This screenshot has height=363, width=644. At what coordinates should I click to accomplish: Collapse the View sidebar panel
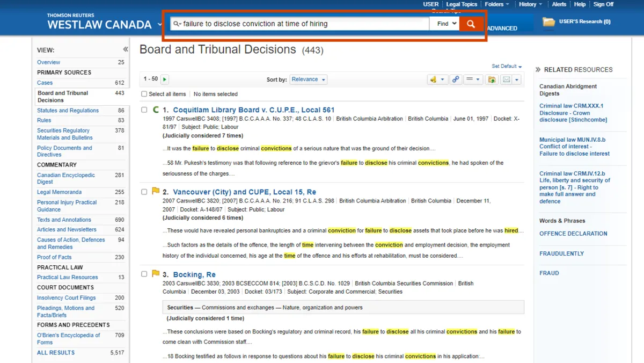125,49
